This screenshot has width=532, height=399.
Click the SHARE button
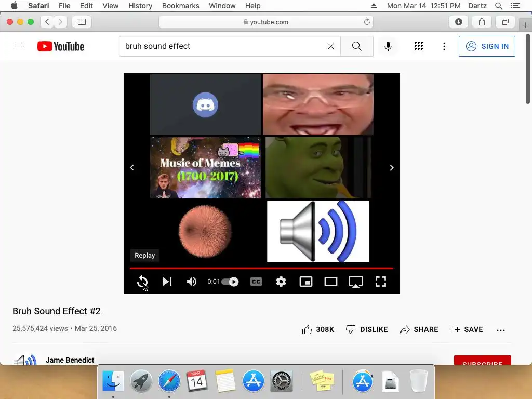tap(419, 329)
